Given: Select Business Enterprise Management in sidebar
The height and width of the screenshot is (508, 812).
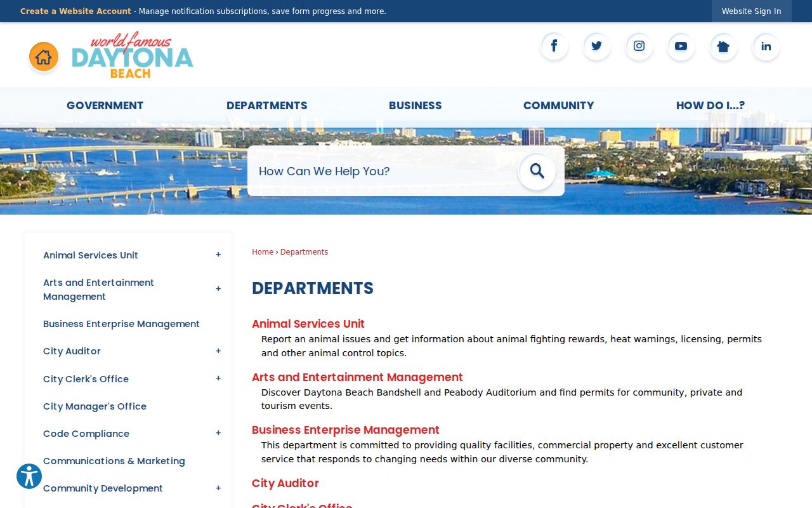Looking at the screenshot, I should pyautogui.click(x=121, y=324).
